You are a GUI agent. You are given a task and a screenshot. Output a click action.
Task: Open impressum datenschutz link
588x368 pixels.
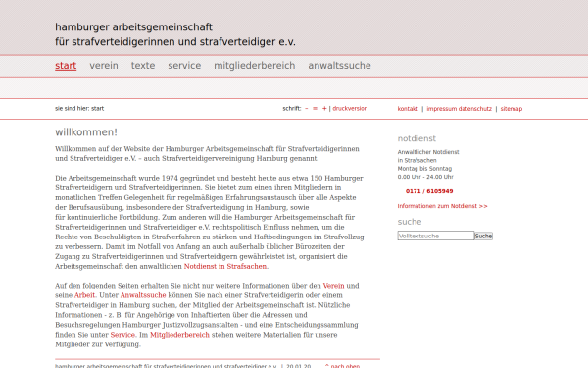coord(459,109)
